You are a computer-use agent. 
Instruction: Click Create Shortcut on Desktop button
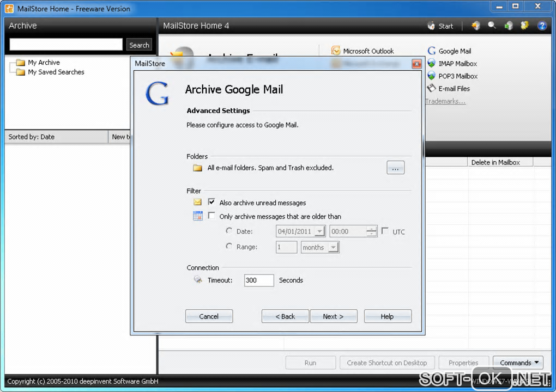387,363
